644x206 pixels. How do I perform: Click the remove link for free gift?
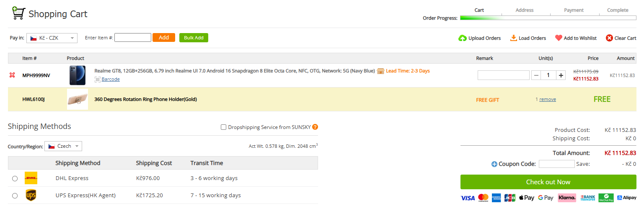pyautogui.click(x=548, y=100)
